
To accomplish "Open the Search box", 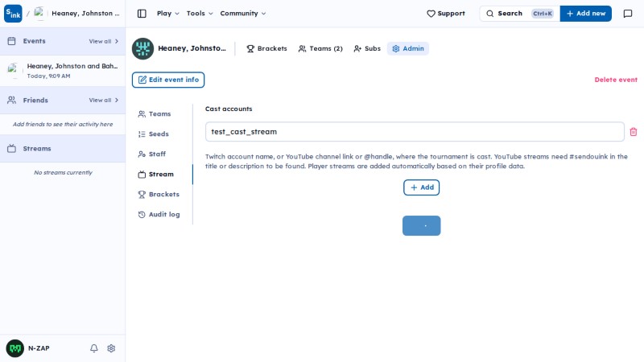I will [x=519, y=14].
